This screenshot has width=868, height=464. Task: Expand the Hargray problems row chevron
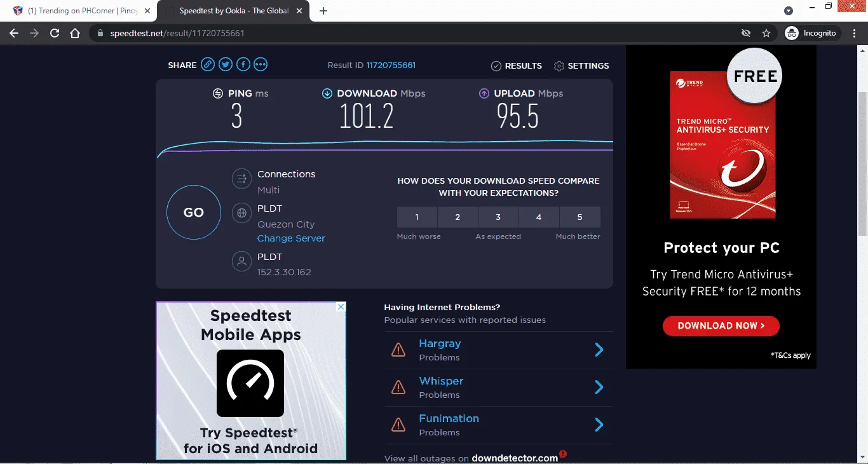[599, 350]
